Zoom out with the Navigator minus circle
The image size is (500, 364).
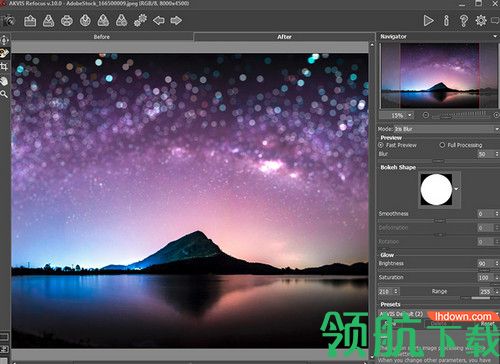click(x=426, y=115)
